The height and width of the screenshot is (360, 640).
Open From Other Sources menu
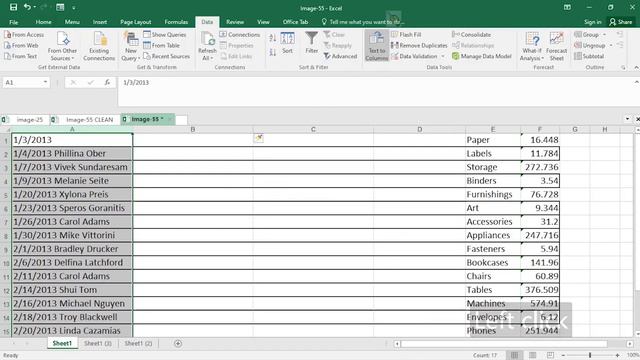coord(62,46)
